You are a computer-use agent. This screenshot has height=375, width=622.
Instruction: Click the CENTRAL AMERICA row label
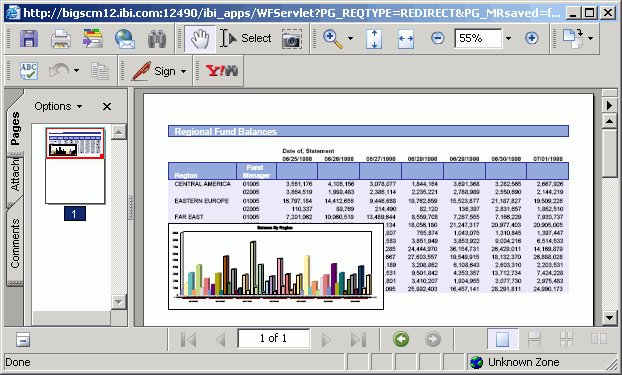click(x=202, y=184)
